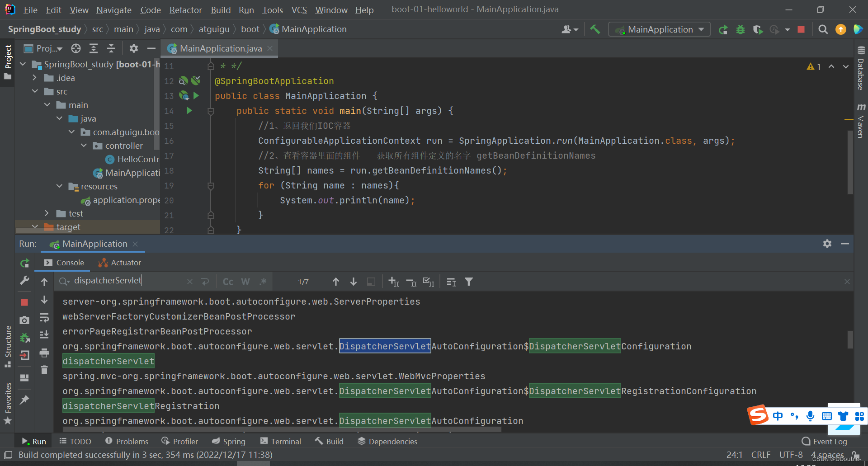
Task: Switch to the Actuator tab
Action: click(x=120, y=263)
